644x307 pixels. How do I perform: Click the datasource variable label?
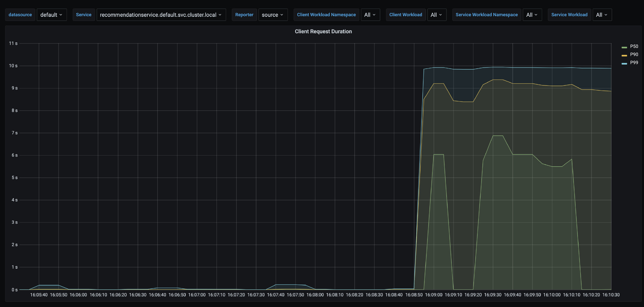pos(20,15)
